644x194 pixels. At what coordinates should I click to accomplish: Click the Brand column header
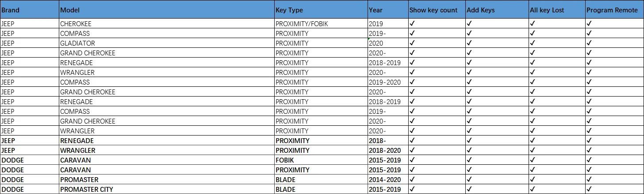(x=10, y=10)
